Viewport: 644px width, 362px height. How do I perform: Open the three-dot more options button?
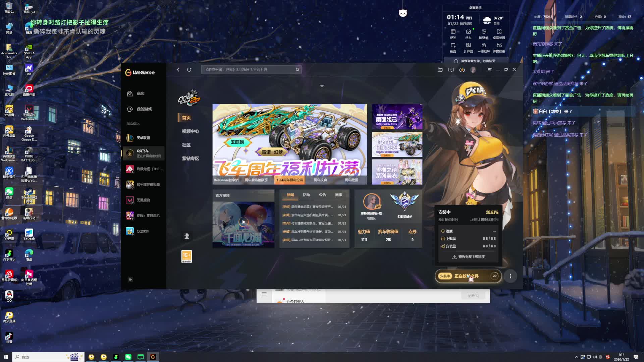pos(510,276)
